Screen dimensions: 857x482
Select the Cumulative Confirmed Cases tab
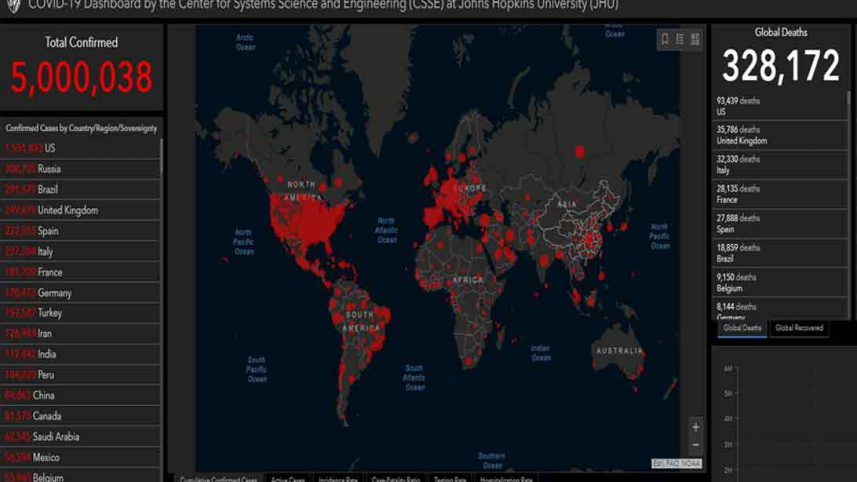(218, 479)
